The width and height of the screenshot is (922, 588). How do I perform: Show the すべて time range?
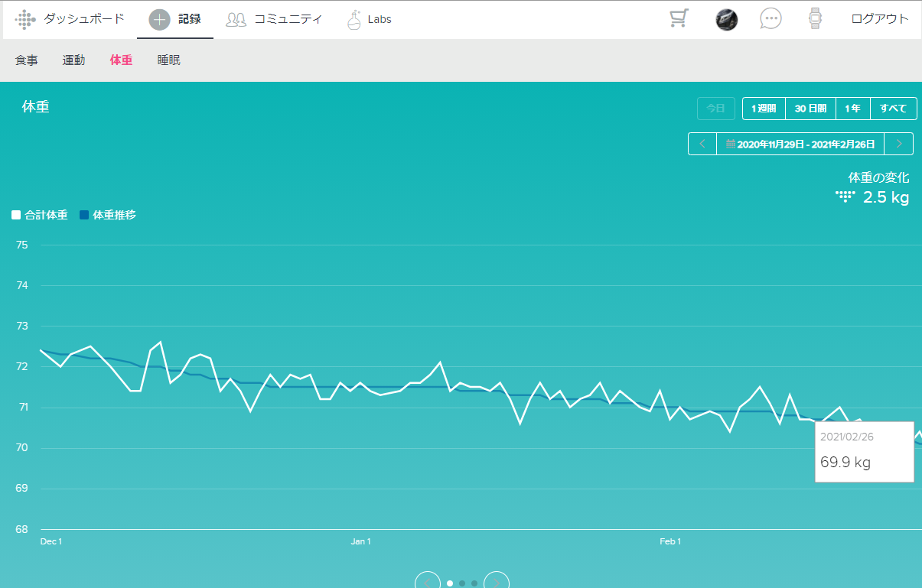893,109
